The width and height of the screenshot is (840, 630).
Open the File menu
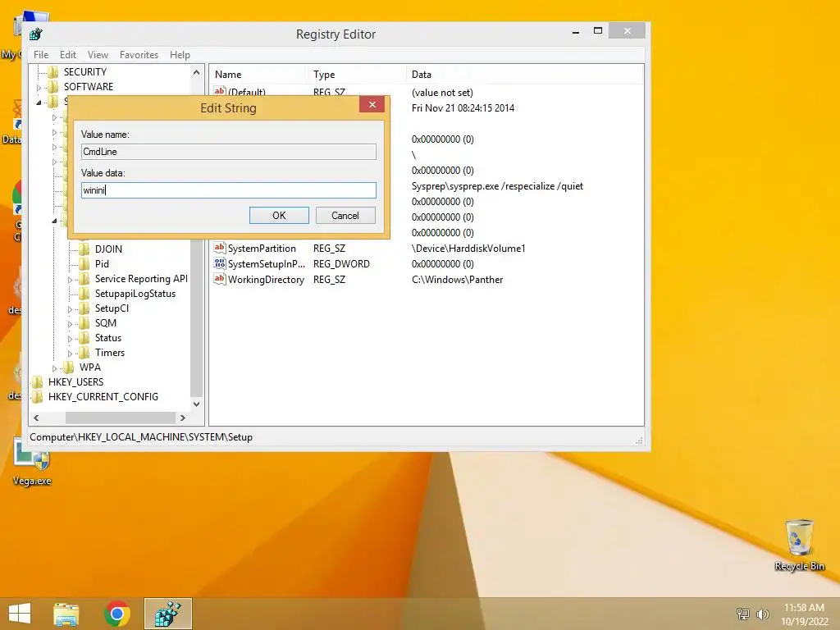pos(41,55)
